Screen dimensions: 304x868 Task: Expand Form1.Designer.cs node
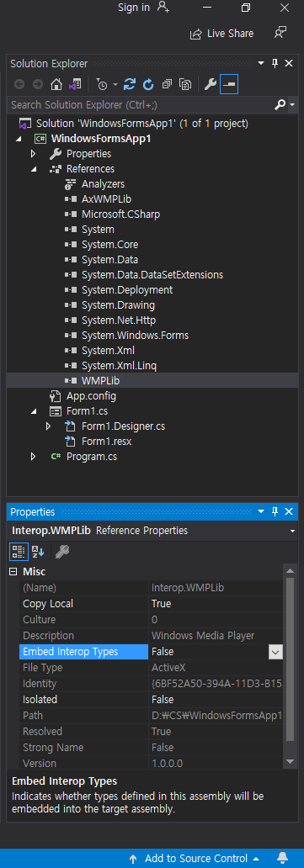[48, 426]
